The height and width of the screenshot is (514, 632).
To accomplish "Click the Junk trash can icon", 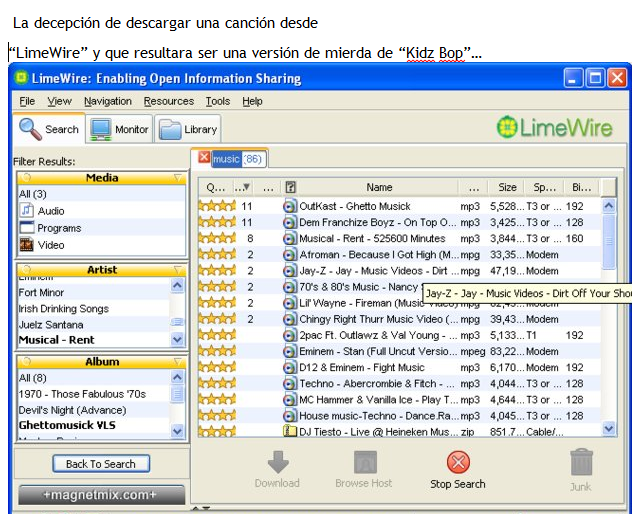I will click(581, 462).
